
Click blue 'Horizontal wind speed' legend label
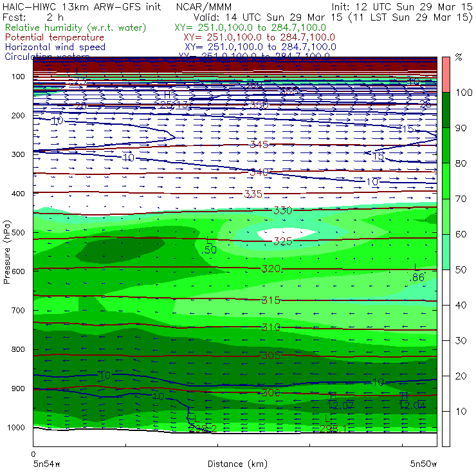click(55, 47)
